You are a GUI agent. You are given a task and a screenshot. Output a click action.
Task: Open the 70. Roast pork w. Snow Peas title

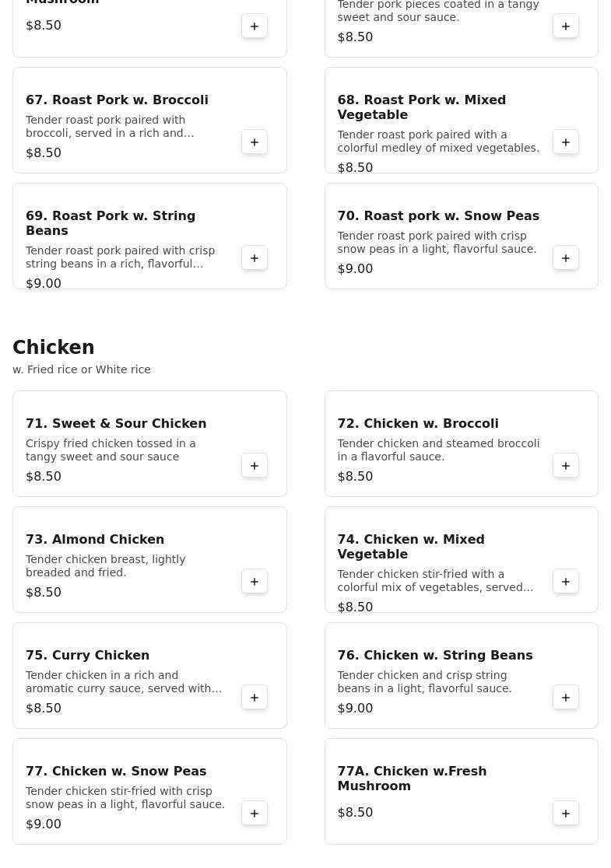(x=438, y=216)
